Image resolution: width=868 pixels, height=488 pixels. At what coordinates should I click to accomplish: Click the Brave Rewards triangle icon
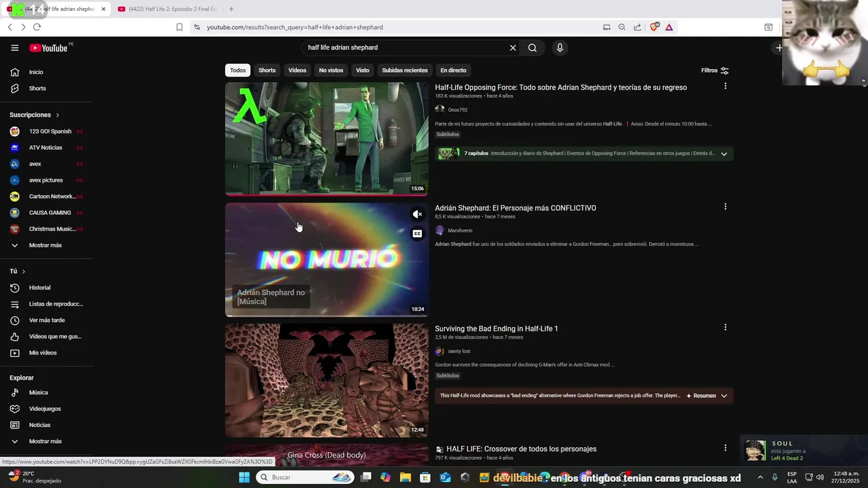[x=669, y=27]
